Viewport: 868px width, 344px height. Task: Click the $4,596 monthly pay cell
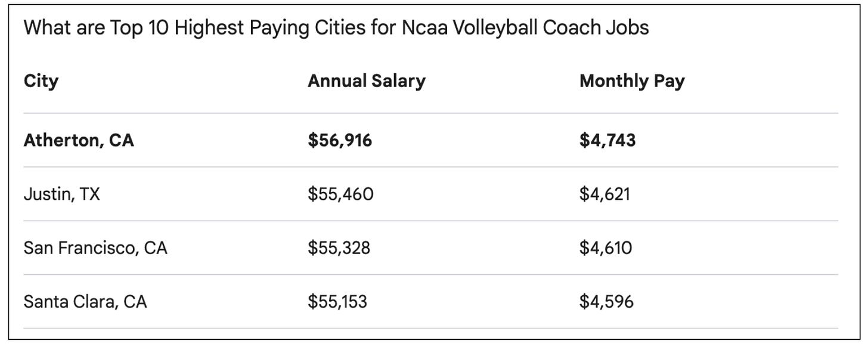(x=606, y=302)
